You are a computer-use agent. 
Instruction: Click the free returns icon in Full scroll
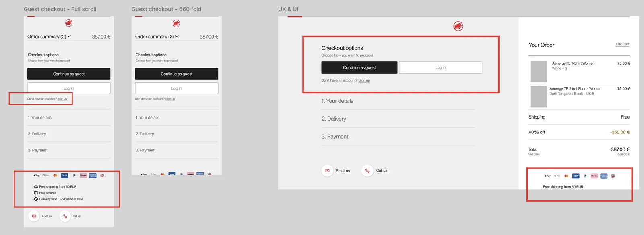click(36, 193)
